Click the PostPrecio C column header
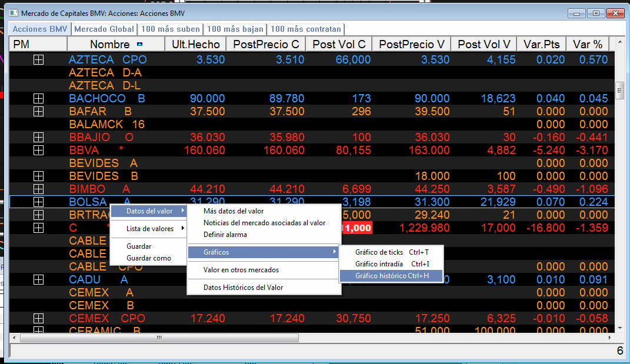Screen dimensions: 630x364 [266, 44]
